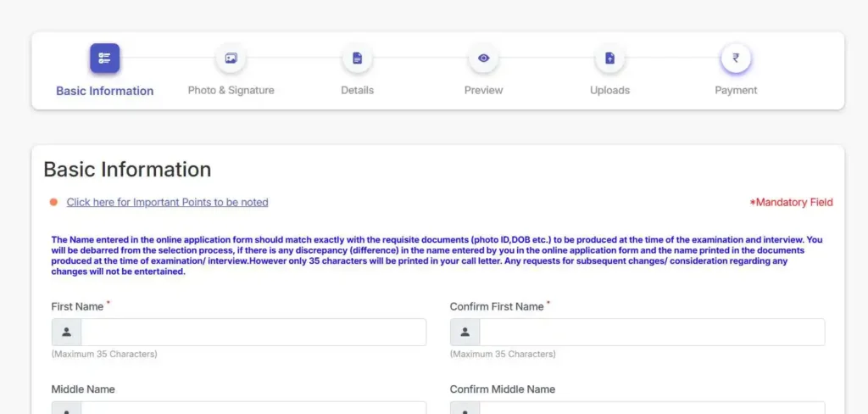Go to the Uploads tab label
The height and width of the screenshot is (414, 868).
pos(609,90)
